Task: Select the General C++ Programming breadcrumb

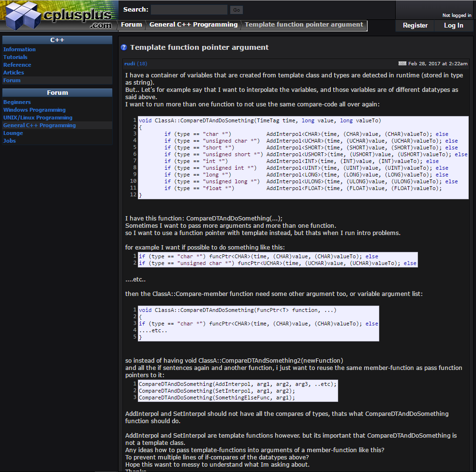Action: point(193,24)
